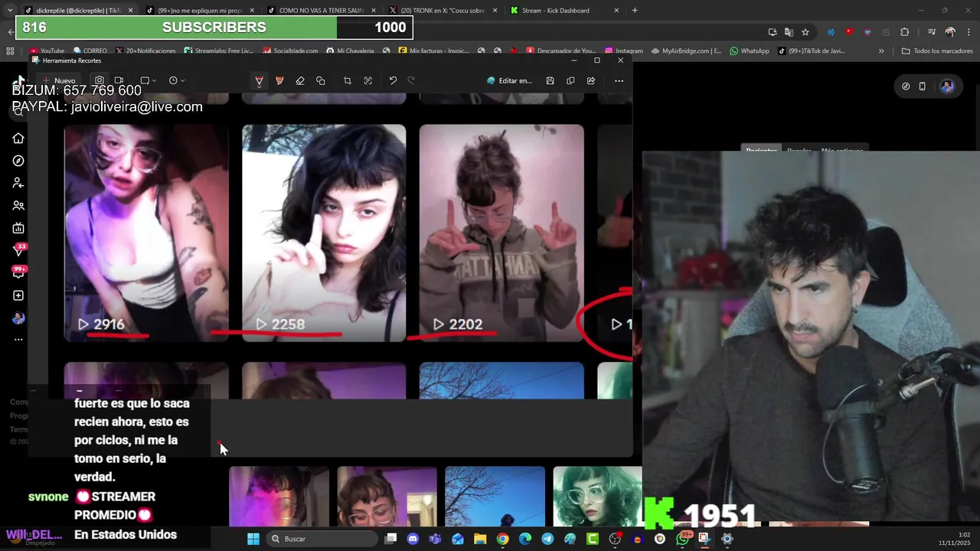The height and width of the screenshot is (551, 980).
Task: Open Settings gear from taskbar
Action: click(x=727, y=539)
